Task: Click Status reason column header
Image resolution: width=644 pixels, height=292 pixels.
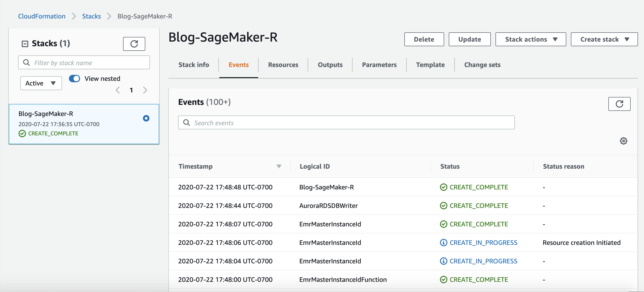Action: 563,167
